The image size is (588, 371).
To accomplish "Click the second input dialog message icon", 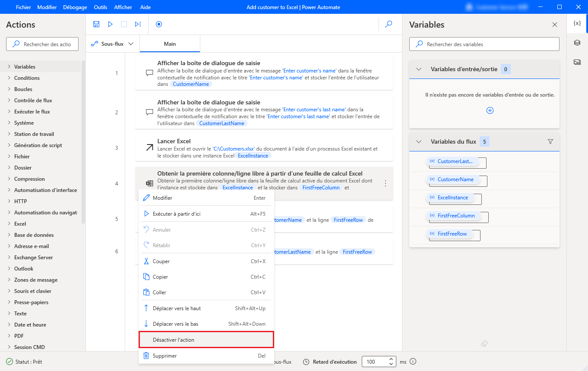I will coord(150,112).
